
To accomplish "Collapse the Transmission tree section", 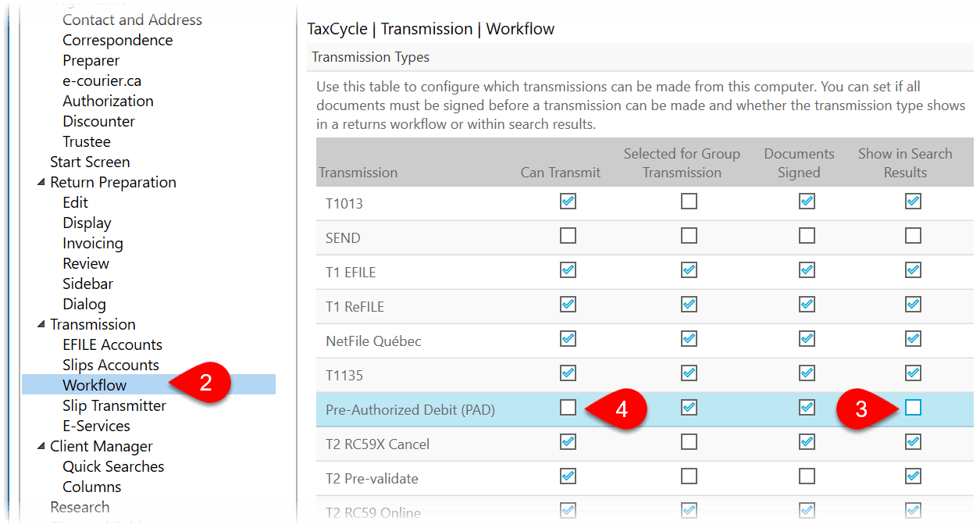I will click(x=41, y=324).
